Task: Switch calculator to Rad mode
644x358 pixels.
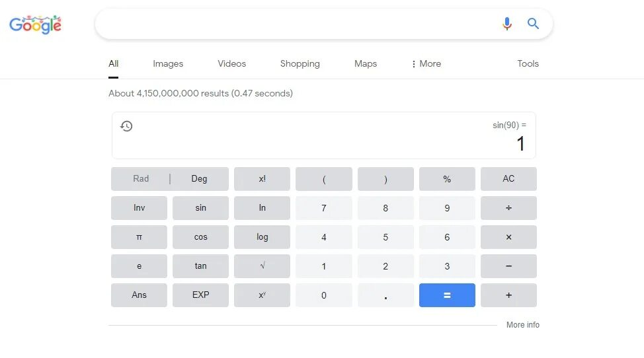Action: (x=141, y=179)
